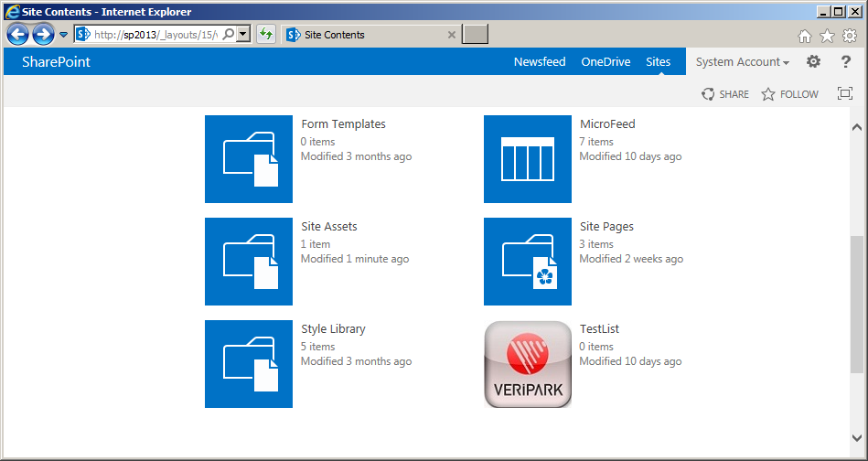The width and height of the screenshot is (868, 461).
Task: Open the Sites link
Action: point(659,62)
